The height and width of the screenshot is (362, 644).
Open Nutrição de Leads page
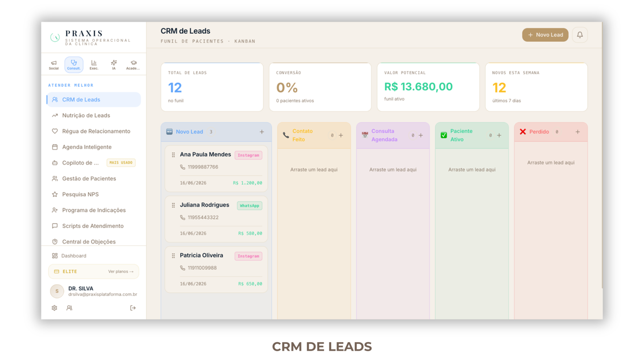[x=94, y=115]
